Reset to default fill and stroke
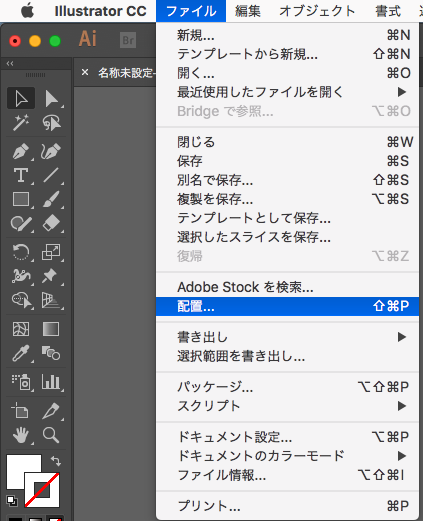The height and width of the screenshot is (521, 423). point(12,501)
